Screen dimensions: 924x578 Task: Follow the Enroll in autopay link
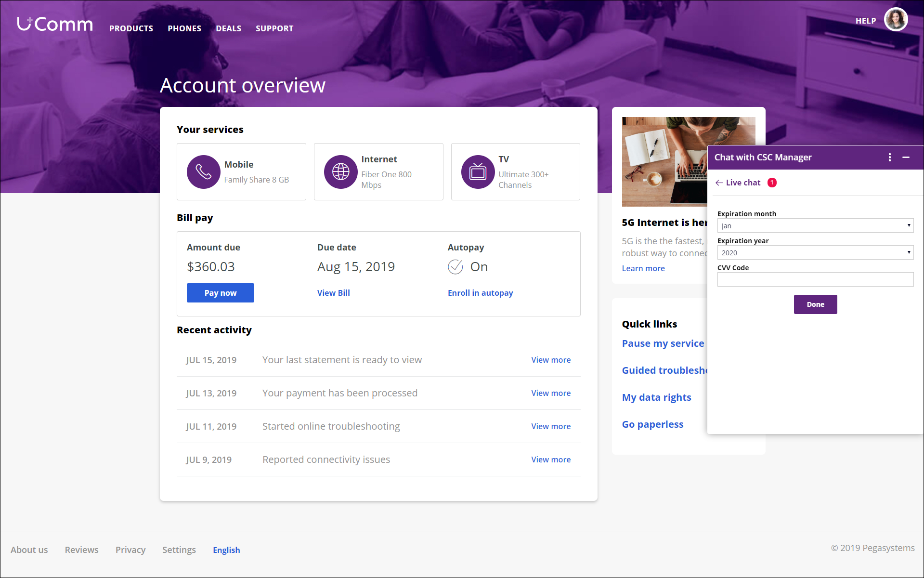(x=480, y=293)
